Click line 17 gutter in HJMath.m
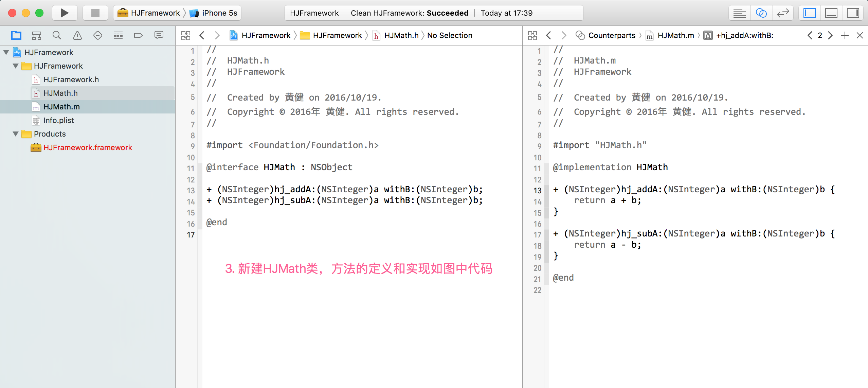The width and height of the screenshot is (868, 388). coord(537,234)
